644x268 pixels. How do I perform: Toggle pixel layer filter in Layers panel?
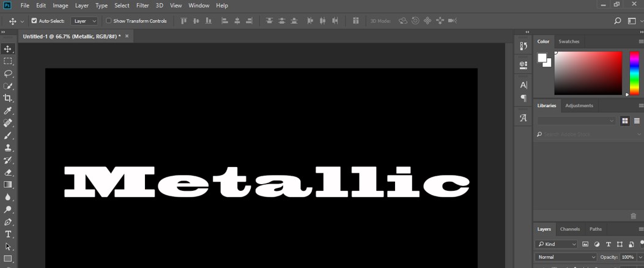tap(585, 244)
